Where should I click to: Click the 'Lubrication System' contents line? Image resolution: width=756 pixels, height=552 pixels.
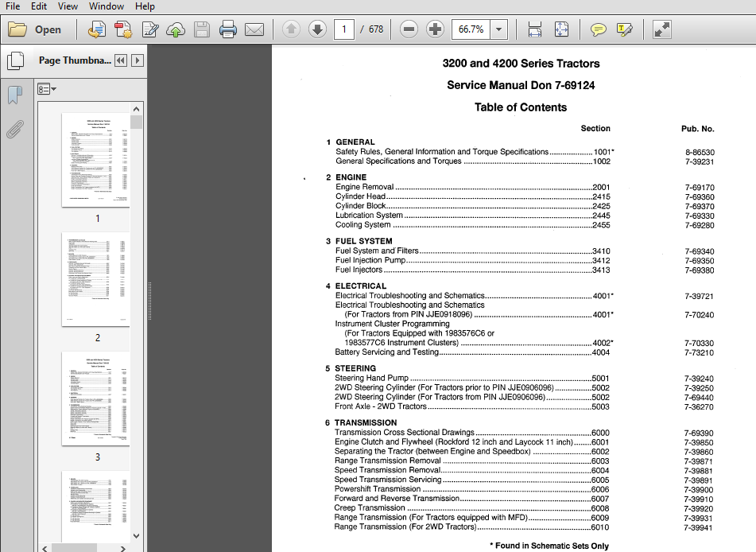point(472,216)
